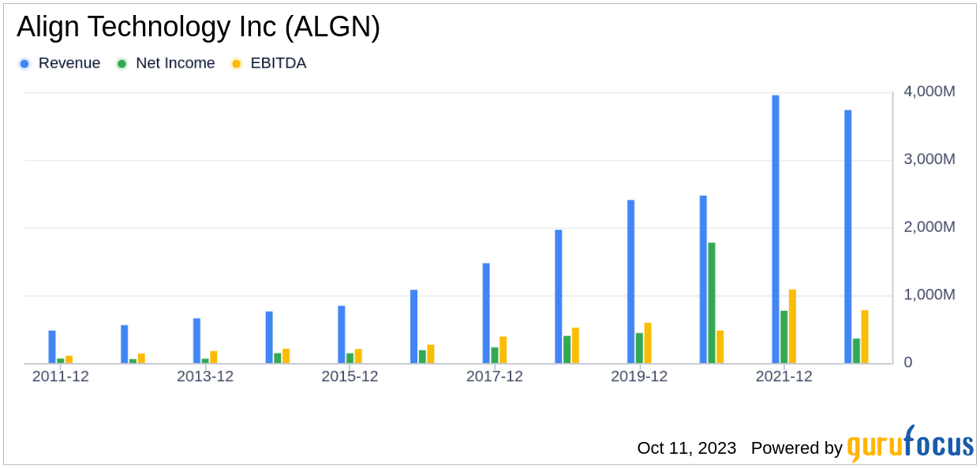Select the 3,000M y-axis label
Screen dimensions: 980x468
[930, 159]
